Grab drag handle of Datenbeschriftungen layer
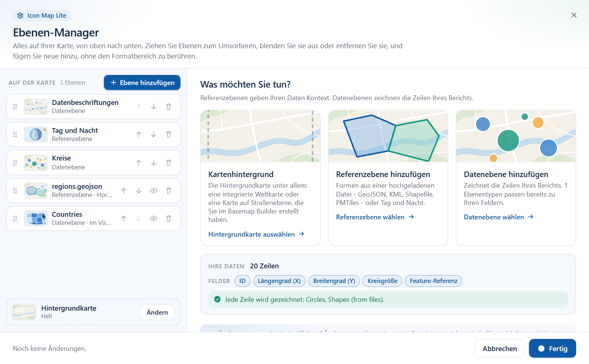Viewport: 589px width, 364px height. (x=15, y=107)
